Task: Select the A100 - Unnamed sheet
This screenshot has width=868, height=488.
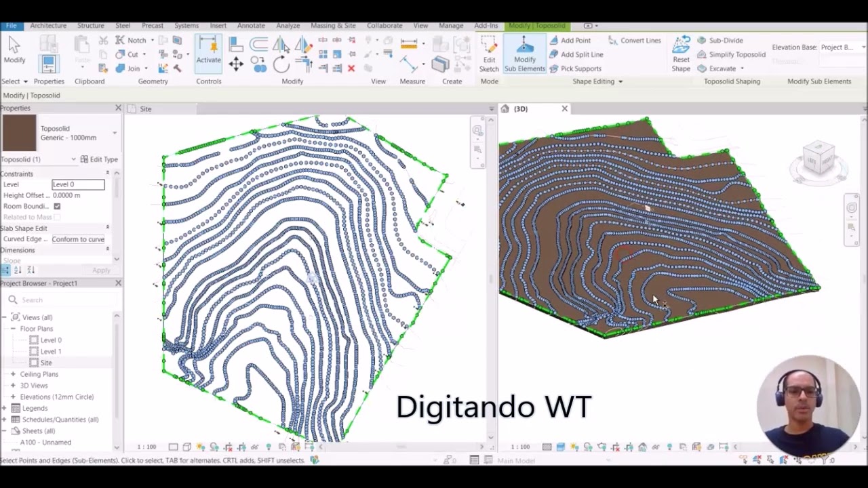Action: (45, 443)
